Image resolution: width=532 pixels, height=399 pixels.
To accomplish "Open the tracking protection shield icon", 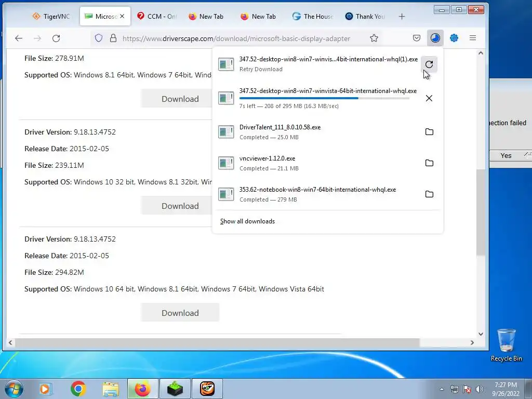I will (x=98, y=38).
